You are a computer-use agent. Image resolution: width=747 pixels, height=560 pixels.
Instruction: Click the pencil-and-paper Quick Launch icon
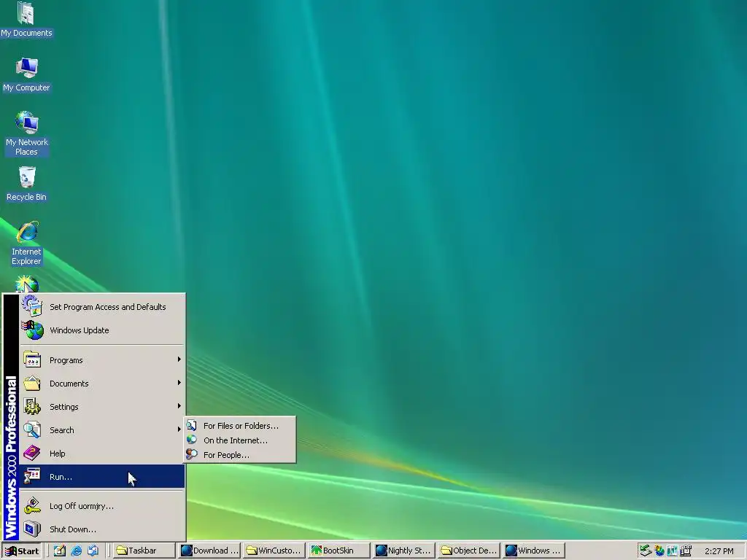pyautogui.click(x=60, y=551)
